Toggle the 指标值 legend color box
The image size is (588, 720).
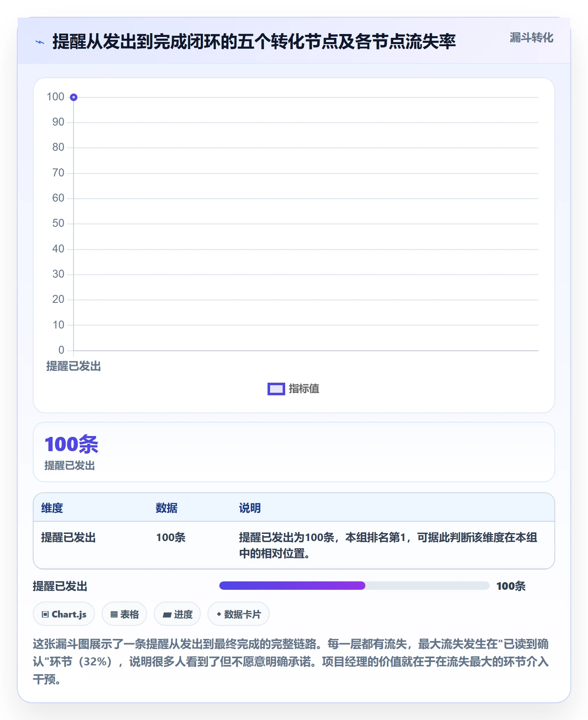(x=276, y=389)
